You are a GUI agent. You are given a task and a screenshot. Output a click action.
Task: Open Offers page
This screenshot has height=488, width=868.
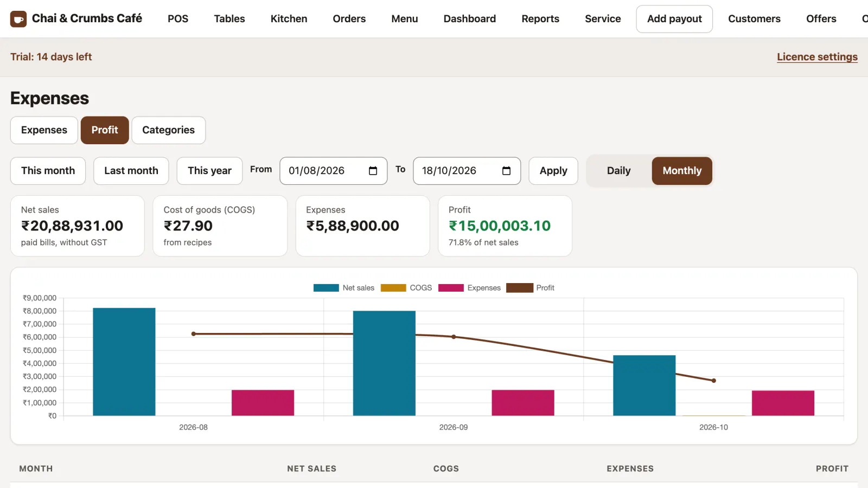pyautogui.click(x=821, y=19)
